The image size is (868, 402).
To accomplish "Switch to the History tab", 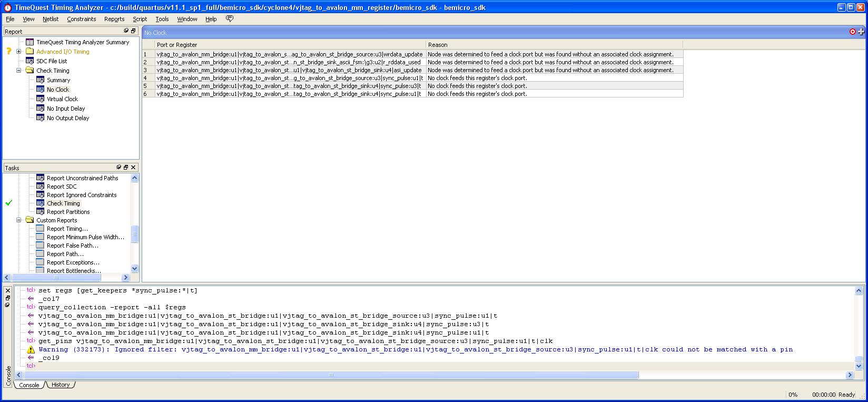I will 61,385.
